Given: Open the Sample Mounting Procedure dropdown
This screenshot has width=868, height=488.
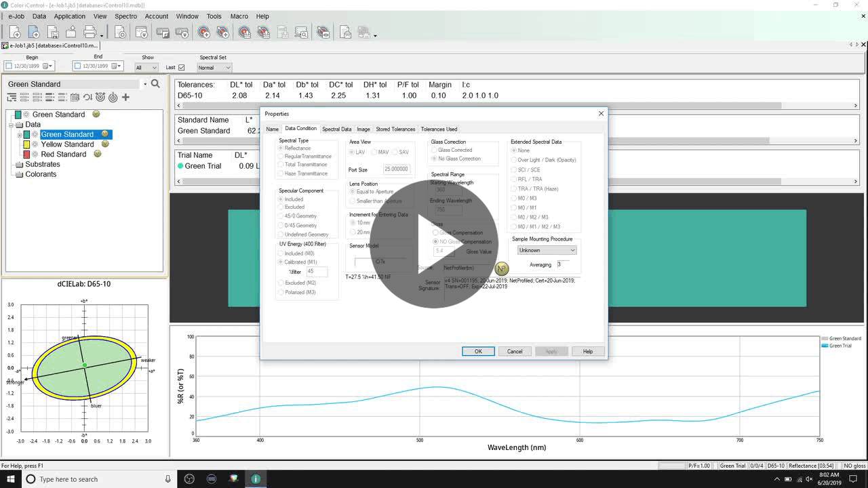Looking at the screenshot, I should tap(547, 250).
